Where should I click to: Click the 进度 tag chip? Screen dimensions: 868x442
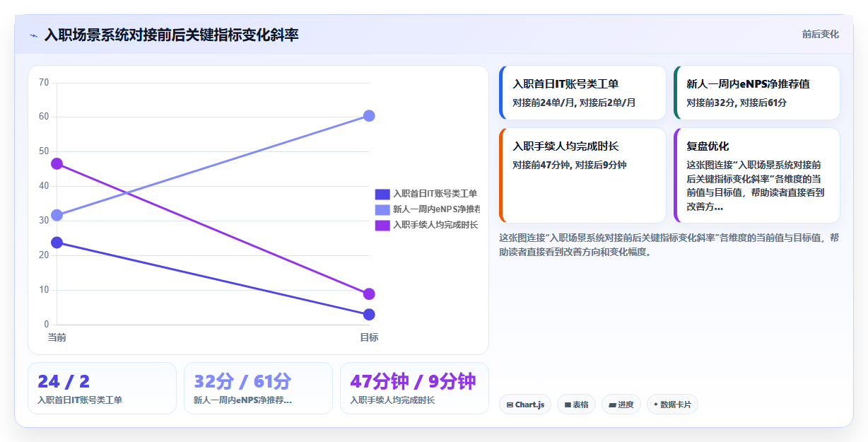pos(621,405)
